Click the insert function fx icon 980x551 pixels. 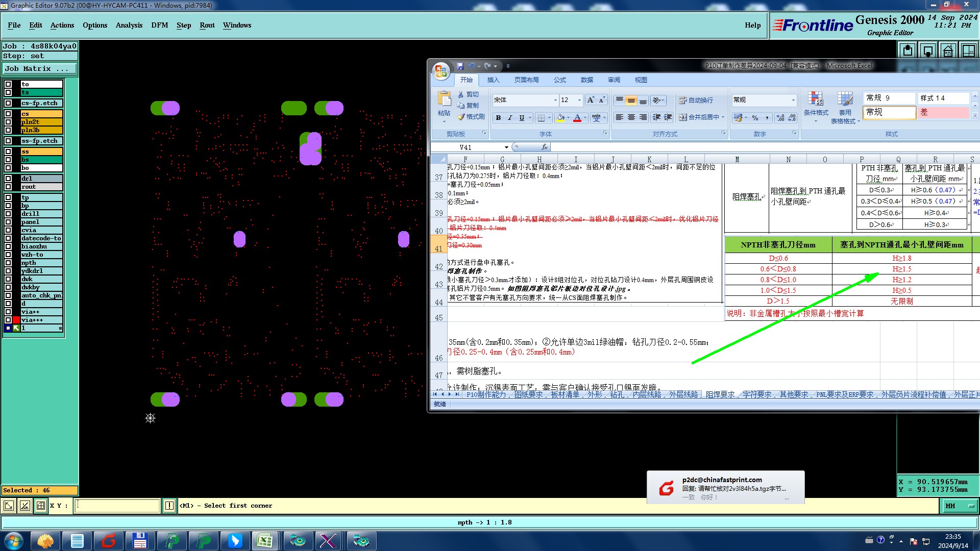click(x=544, y=147)
